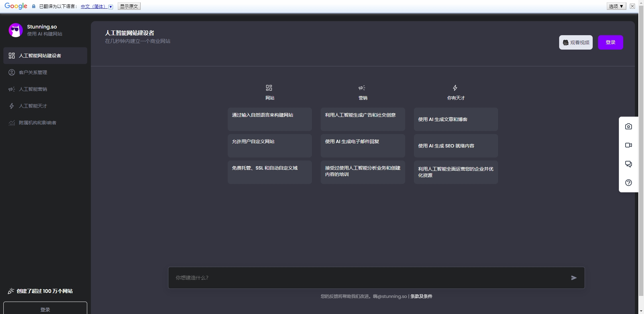Click the 显示原文 show original button
Screen dimensions: 644x314
coord(129,6)
